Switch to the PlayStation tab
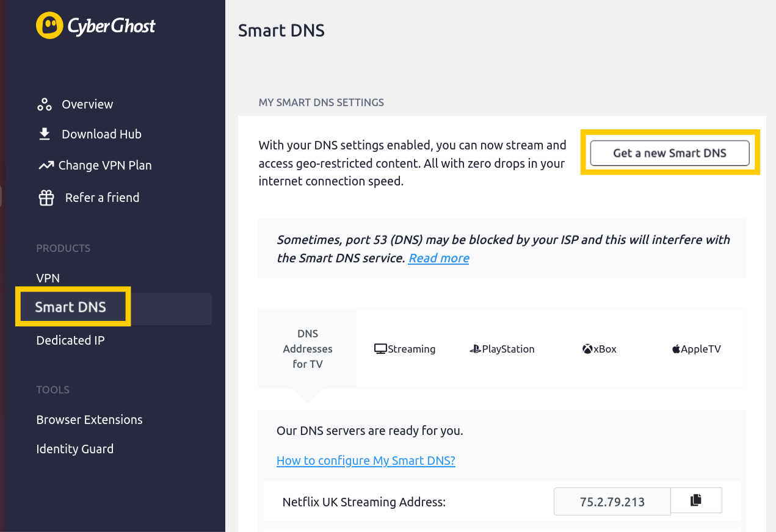The width and height of the screenshot is (776, 532). click(x=502, y=349)
